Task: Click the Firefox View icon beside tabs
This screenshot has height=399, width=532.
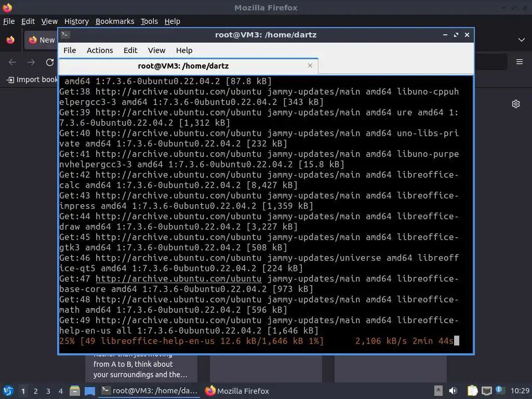Action: (10, 40)
